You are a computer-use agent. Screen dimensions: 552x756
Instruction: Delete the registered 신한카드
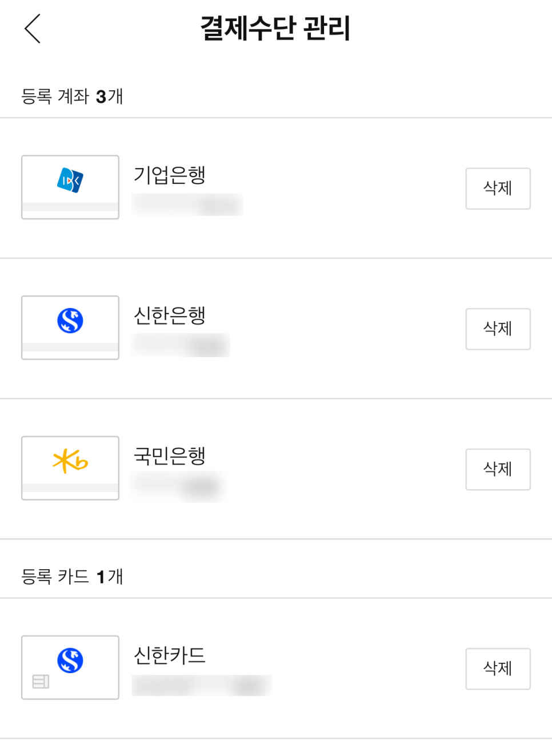(498, 669)
